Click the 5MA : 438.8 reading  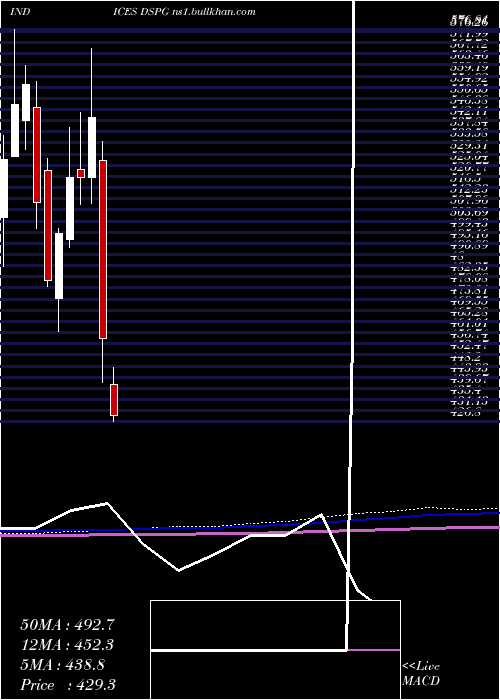click(x=62, y=665)
